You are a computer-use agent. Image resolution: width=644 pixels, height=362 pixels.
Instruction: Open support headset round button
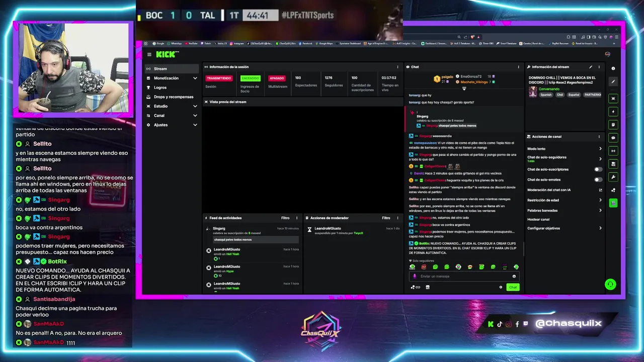coord(610,285)
